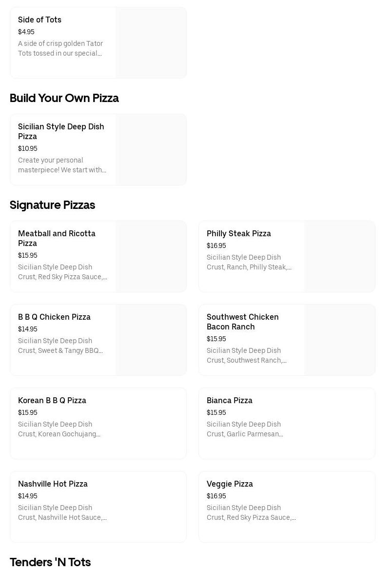
Task: Click the Tenders 'N Tots heading
Action: click(x=50, y=562)
